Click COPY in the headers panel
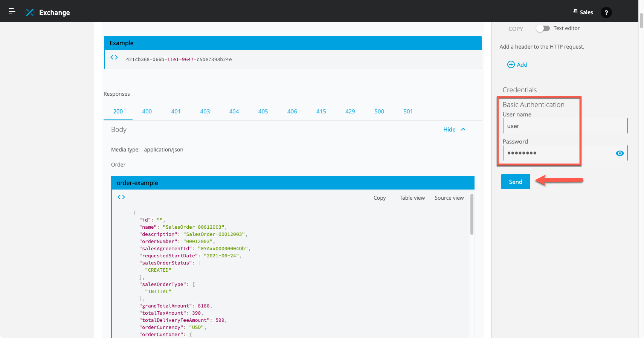The width and height of the screenshot is (644, 338). 516,29
